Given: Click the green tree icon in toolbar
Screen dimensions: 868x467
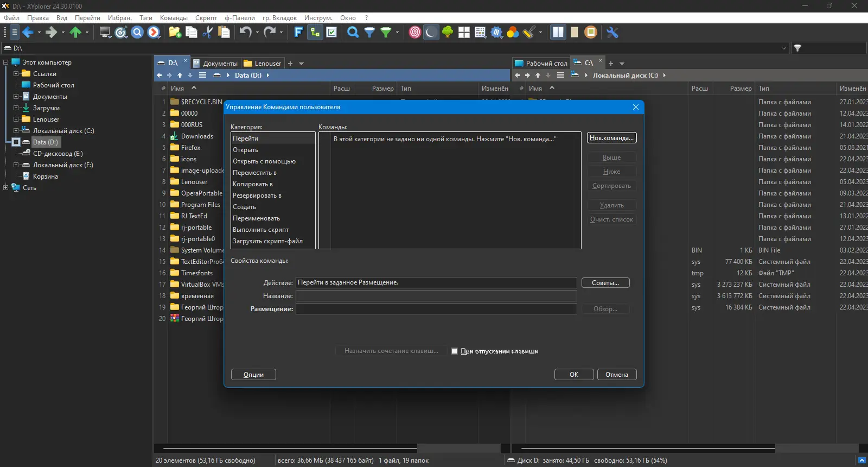Looking at the screenshot, I should 448,33.
